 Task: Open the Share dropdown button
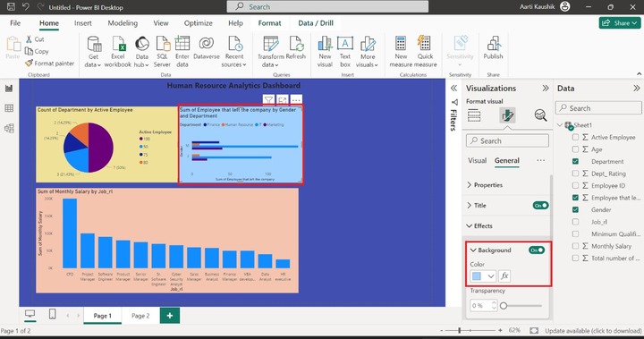(x=619, y=23)
